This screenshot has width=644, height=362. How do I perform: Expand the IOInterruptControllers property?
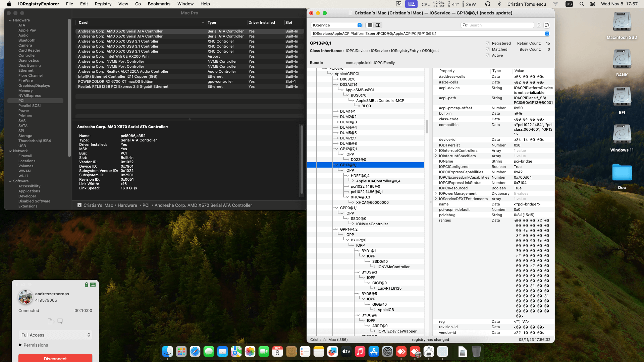click(x=436, y=150)
